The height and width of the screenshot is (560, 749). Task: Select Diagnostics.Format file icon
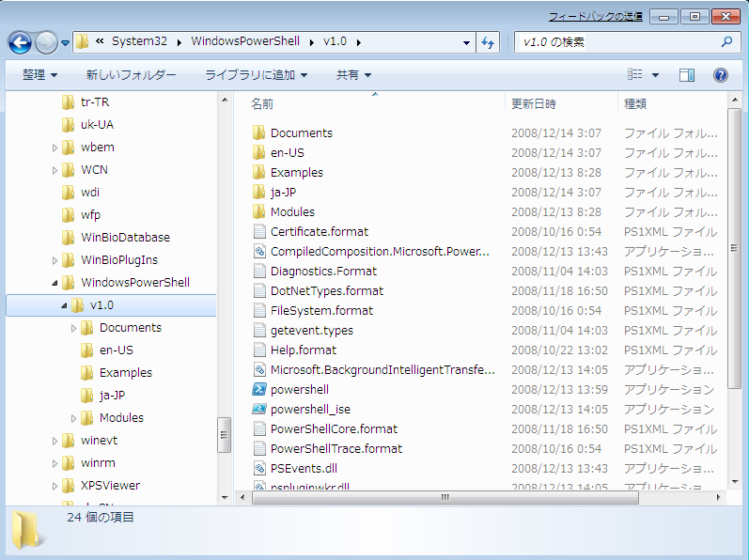[259, 272]
